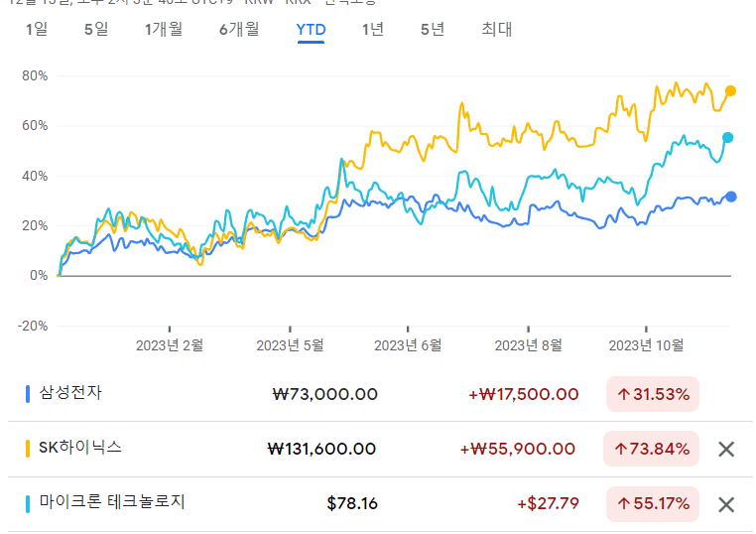The image size is (756, 534).
Task: Open the 6개월 range tab
Action: point(239,30)
